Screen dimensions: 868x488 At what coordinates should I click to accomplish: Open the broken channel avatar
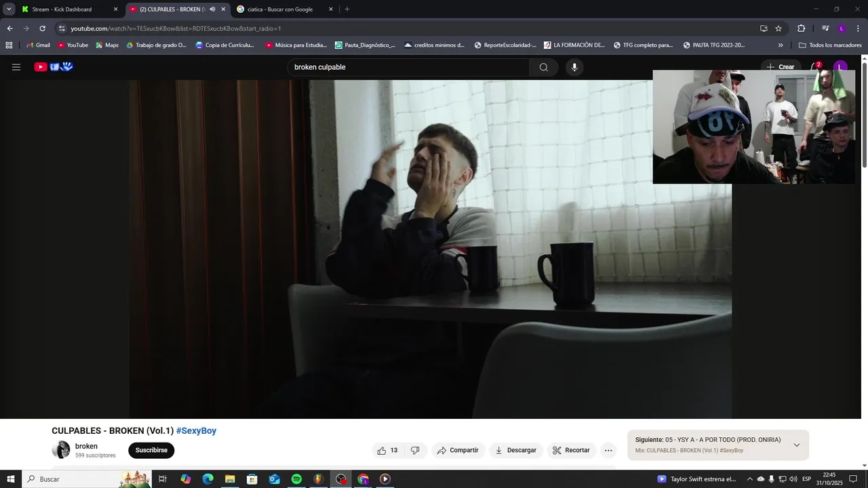pos(61,450)
